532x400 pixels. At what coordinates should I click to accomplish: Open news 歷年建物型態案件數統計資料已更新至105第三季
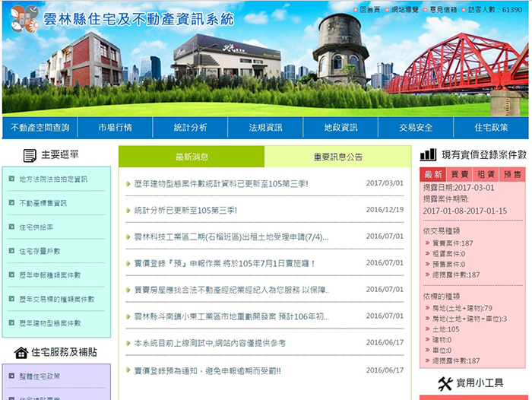[221, 184]
